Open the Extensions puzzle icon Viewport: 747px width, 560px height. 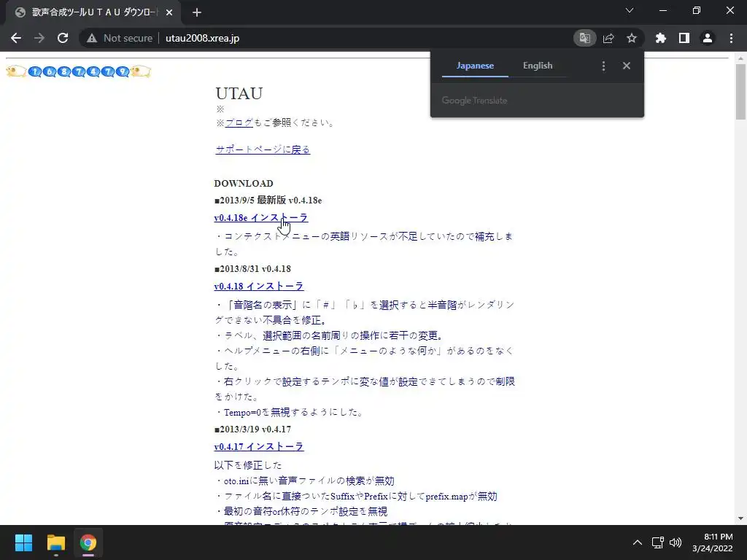click(x=661, y=38)
